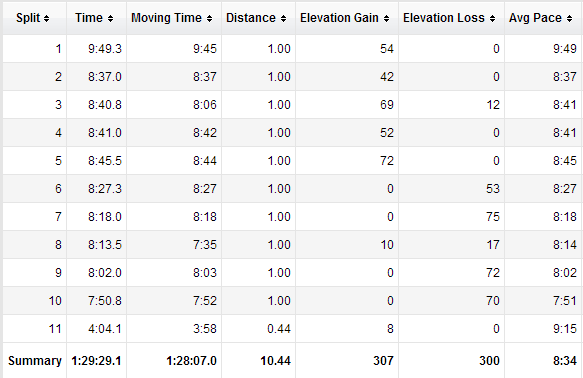Select the split 1 time 9:49.3
The image size is (583, 378).
(105, 49)
